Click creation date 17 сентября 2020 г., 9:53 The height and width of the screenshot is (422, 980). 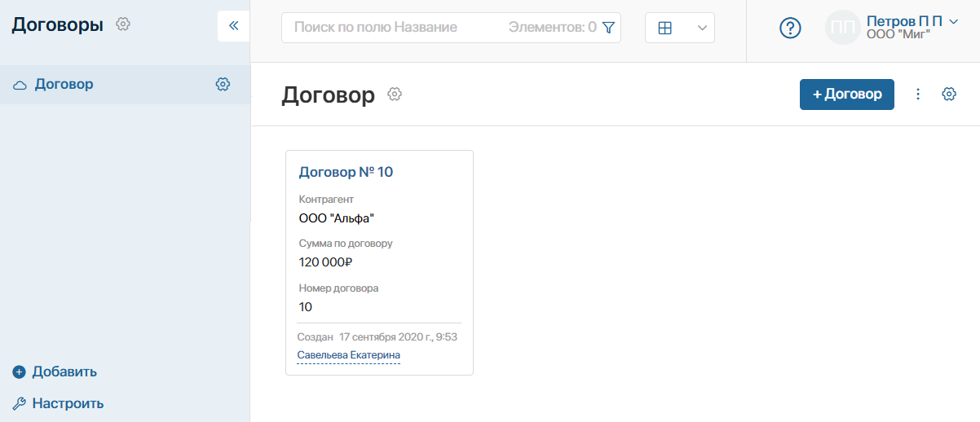[x=399, y=336]
